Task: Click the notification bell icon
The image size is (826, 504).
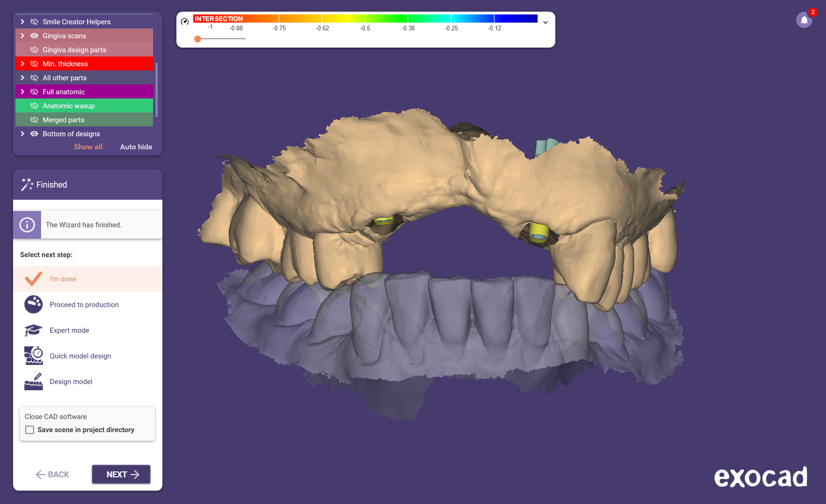Action: 804,20
